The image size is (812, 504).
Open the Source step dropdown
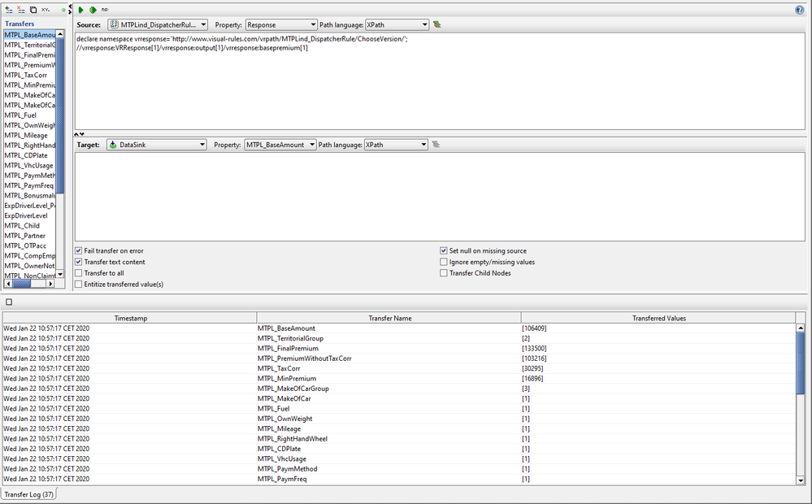coord(157,25)
